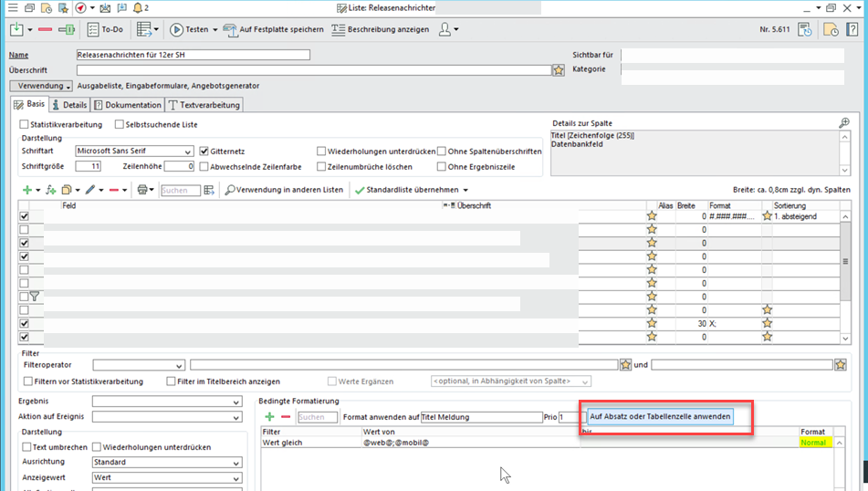
Task: Click the magnifier icon in Details zur Spalte
Action: click(844, 123)
